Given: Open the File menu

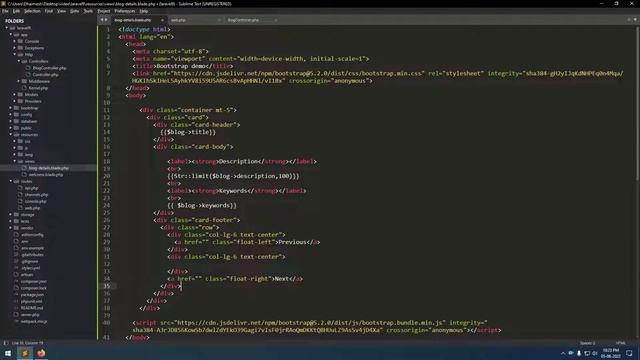Looking at the screenshot, I should tap(5, 11).
